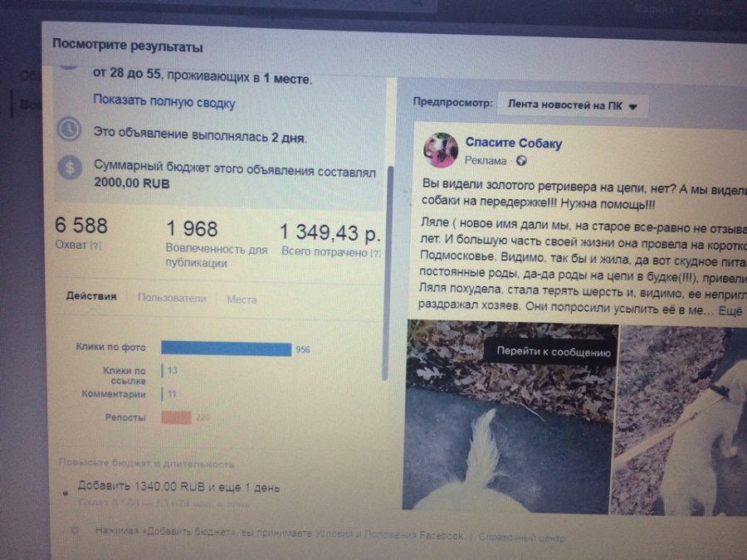747x560 pixels.
Task: Open the Справочный центр link
Action: (522, 538)
